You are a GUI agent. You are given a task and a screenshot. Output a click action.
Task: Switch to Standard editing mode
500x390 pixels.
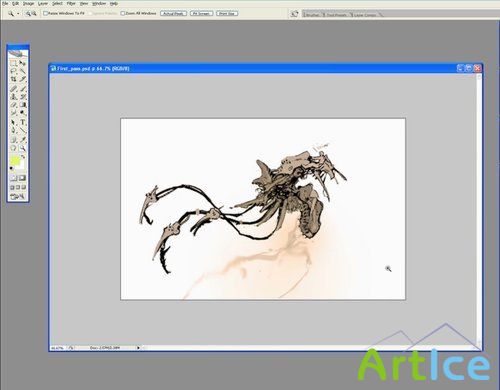point(14,178)
